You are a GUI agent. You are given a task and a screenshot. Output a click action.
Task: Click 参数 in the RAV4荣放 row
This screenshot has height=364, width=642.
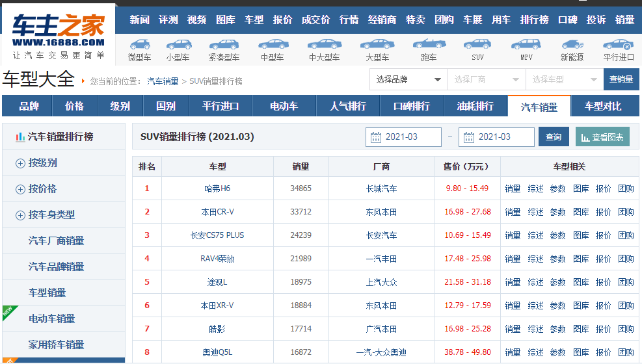(x=557, y=259)
